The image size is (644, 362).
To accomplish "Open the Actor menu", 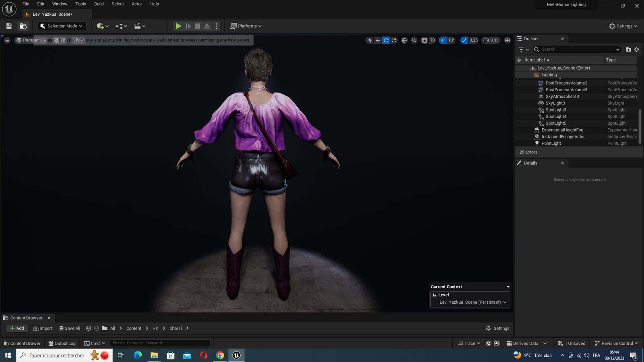I will [137, 4].
